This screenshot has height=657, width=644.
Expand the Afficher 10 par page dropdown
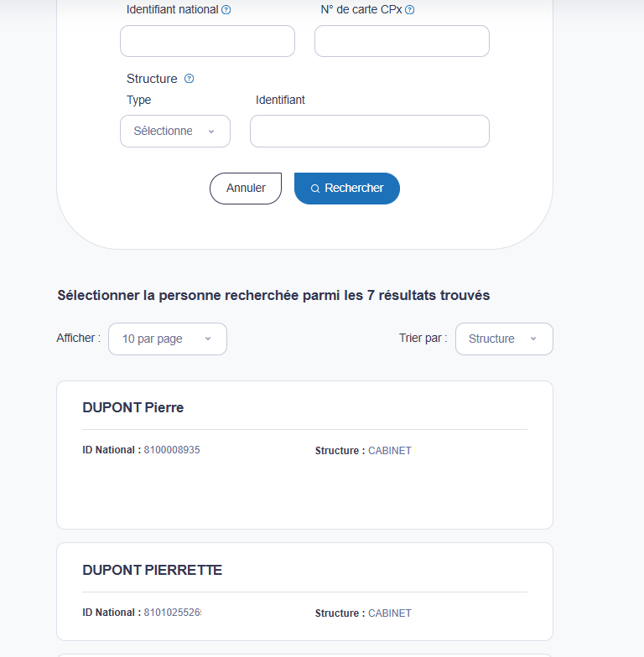(168, 339)
